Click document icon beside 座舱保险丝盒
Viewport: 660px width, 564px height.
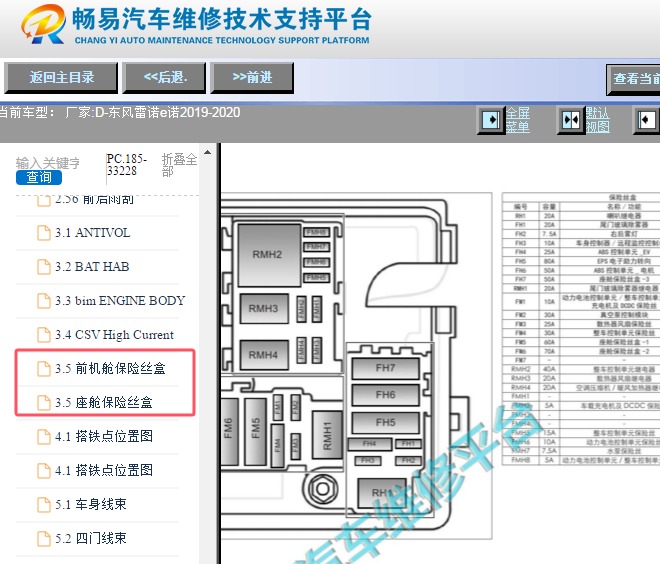pos(43,403)
